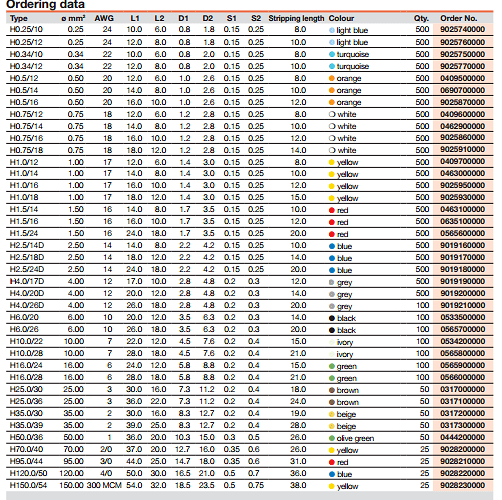Select type cell H4.0/17D

pyautogui.click(x=27, y=281)
